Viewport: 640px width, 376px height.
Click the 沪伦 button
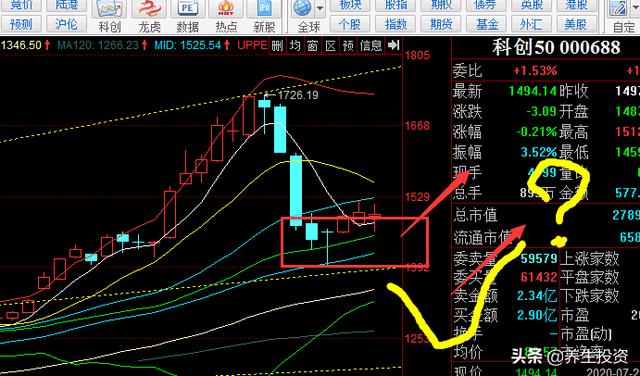click(67, 24)
